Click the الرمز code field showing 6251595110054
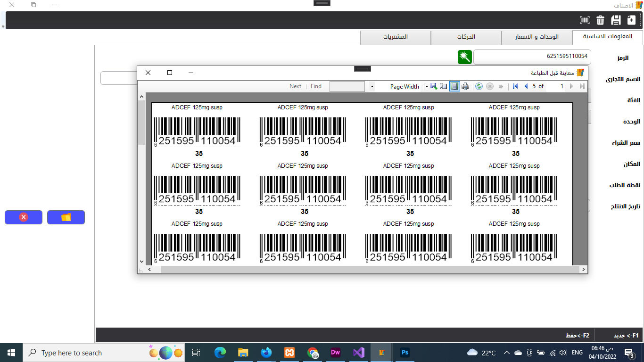644x362 pixels. click(532, 57)
